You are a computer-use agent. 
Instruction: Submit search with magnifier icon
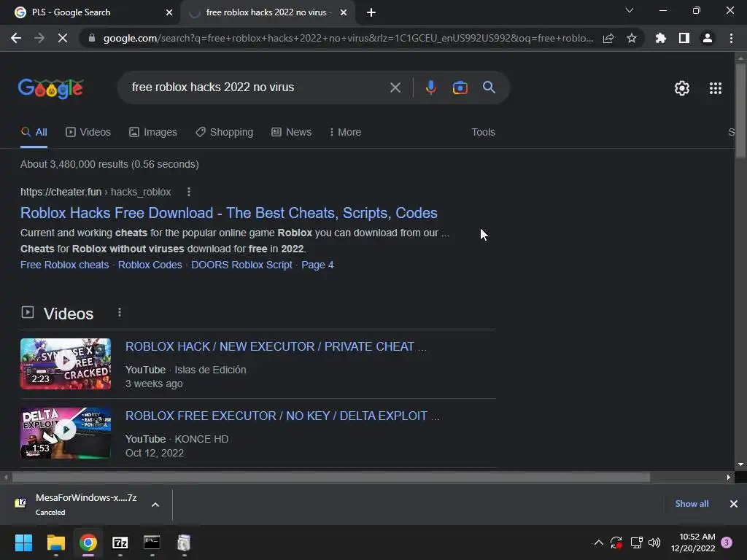489,87
